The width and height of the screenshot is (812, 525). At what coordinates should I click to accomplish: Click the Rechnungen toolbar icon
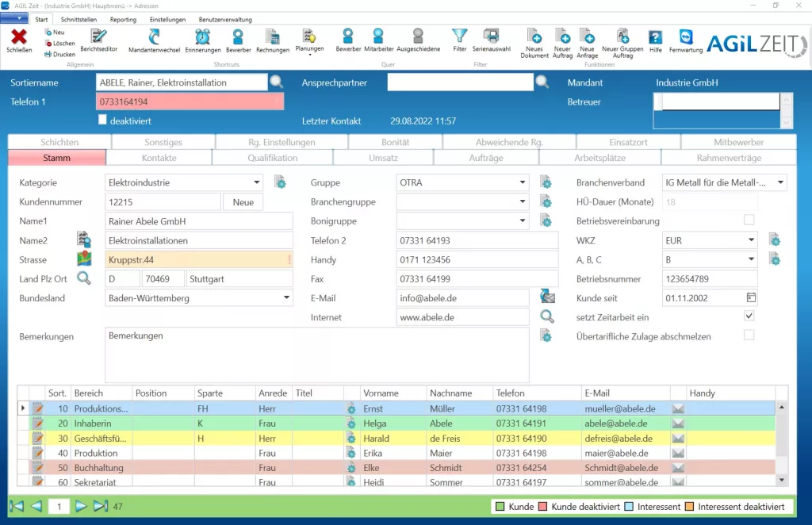click(x=272, y=36)
